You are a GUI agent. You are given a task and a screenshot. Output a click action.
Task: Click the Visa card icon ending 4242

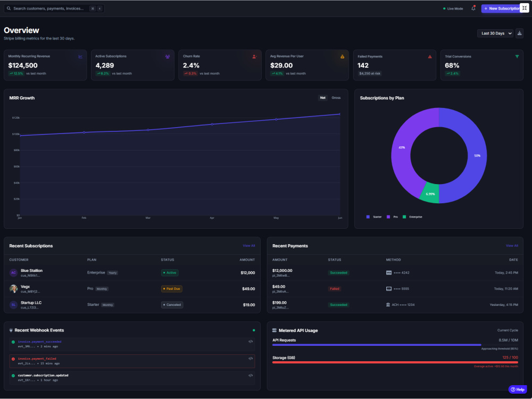(389, 273)
